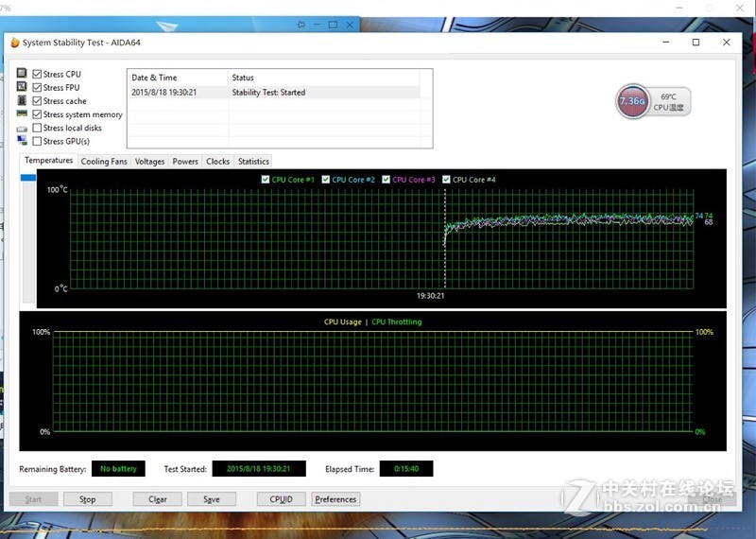Select the Stability Test: Started log row
Viewport: 756px width, 539px height.
coord(275,92)
